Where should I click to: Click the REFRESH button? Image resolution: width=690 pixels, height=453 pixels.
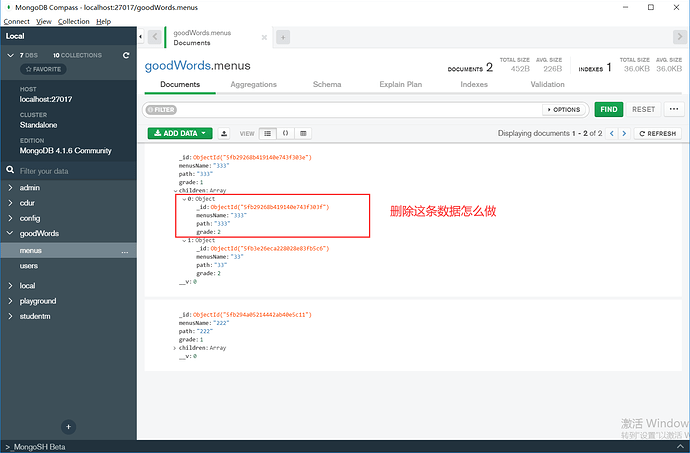tap(657, 133)
